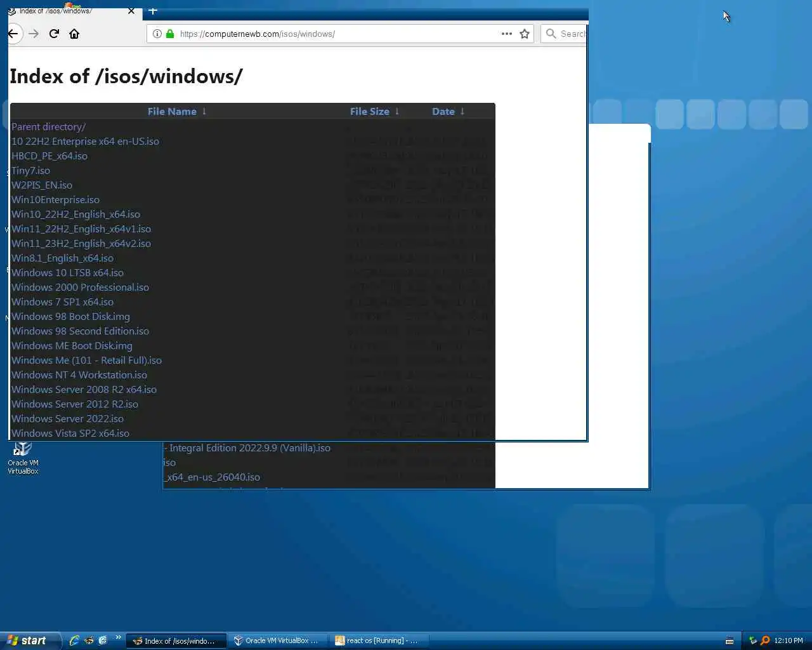
Task: Open Windows 10 LTSB x64.iso link
Action: click(67, 273)
